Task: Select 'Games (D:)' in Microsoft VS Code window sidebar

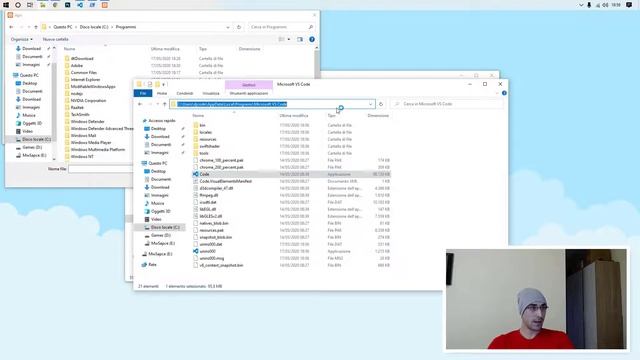Action: pyautogui.click(x=160, y=236)
